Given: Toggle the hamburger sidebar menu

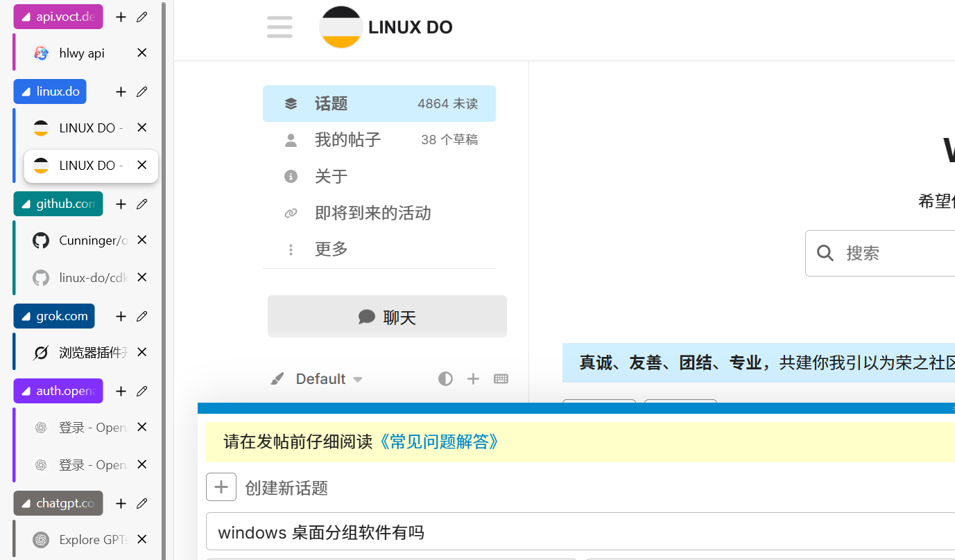Looking at the screenshot, I should pyautogui.click(x=279, y=27).
